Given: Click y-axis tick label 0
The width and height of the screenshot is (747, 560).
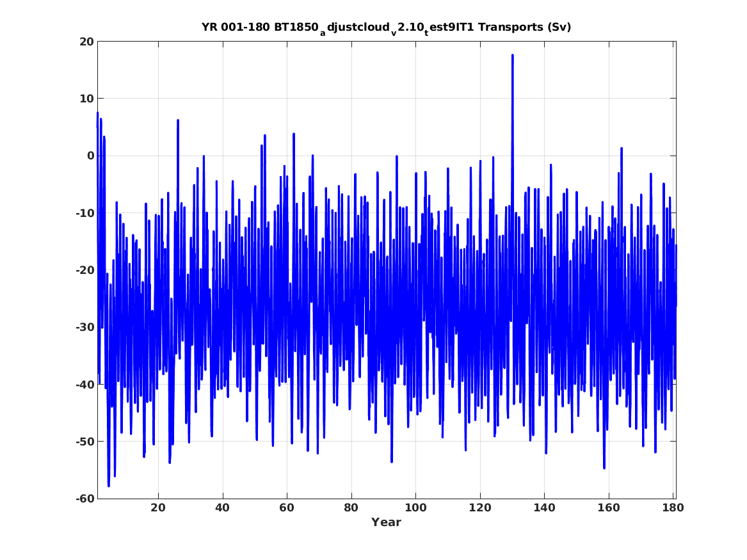Looking at the screenshot, I should tap(90, 156).
